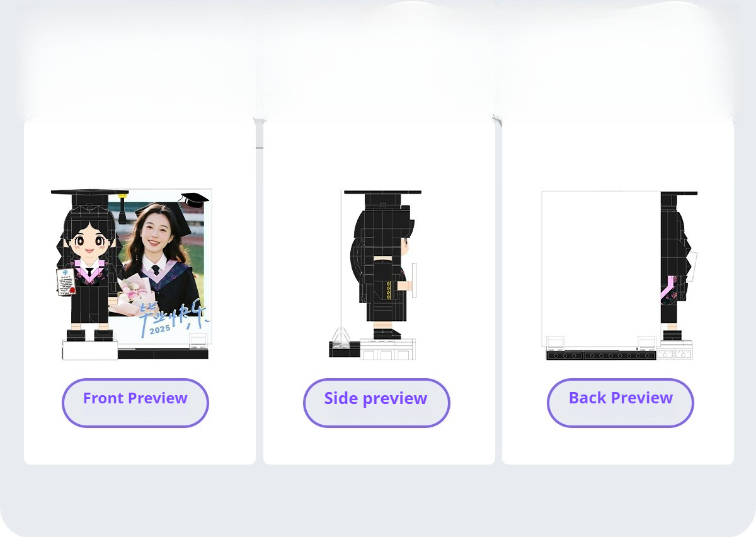The width and height of the screenshot is (756, 537).
Task: Click the blank white photo panel in back view
Action: click(601, 269)
